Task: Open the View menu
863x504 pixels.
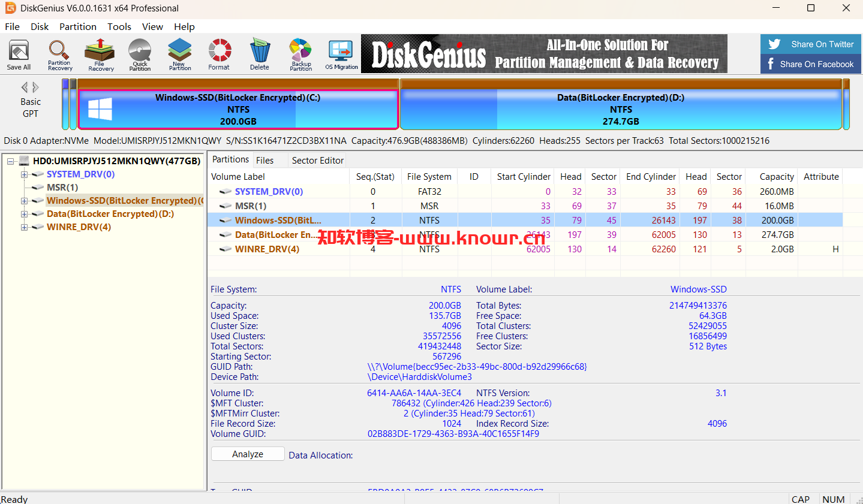Action: [x=152, y=27]
